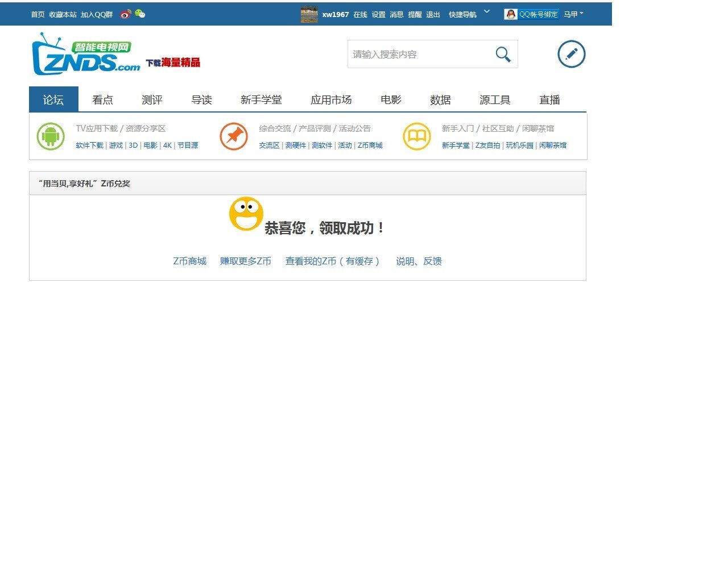
Task: Open the 节目源 sub-link
Action: (x=188, y=145)
